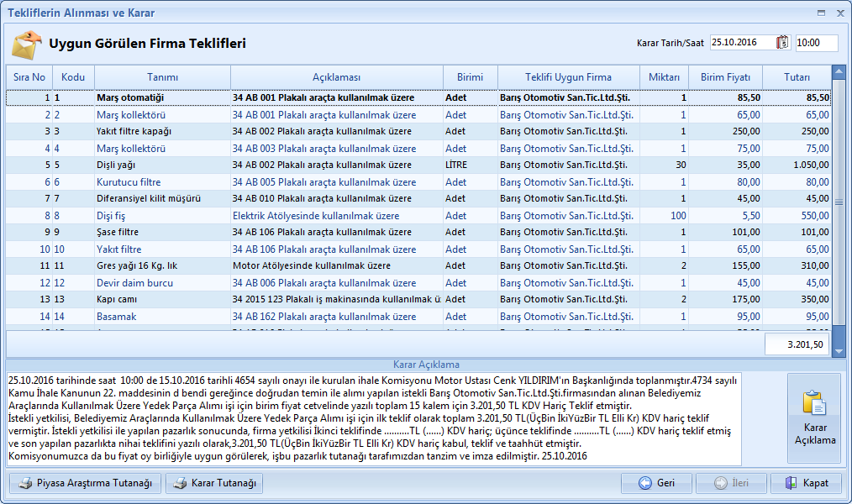852x504 pixels.
Task: Print the Karar Tutanağı report
Action: [214, 483]
